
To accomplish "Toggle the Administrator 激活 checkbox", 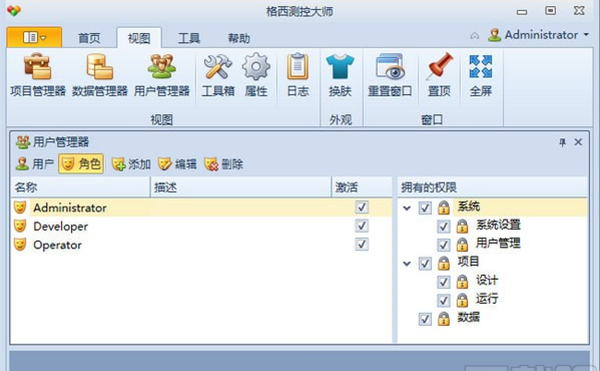I will click(x=362, y=207).
